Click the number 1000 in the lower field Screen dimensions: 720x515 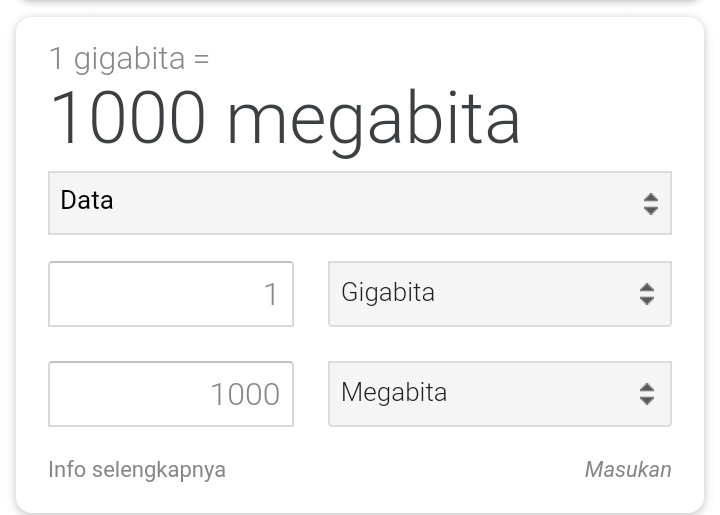coord(245,395)
